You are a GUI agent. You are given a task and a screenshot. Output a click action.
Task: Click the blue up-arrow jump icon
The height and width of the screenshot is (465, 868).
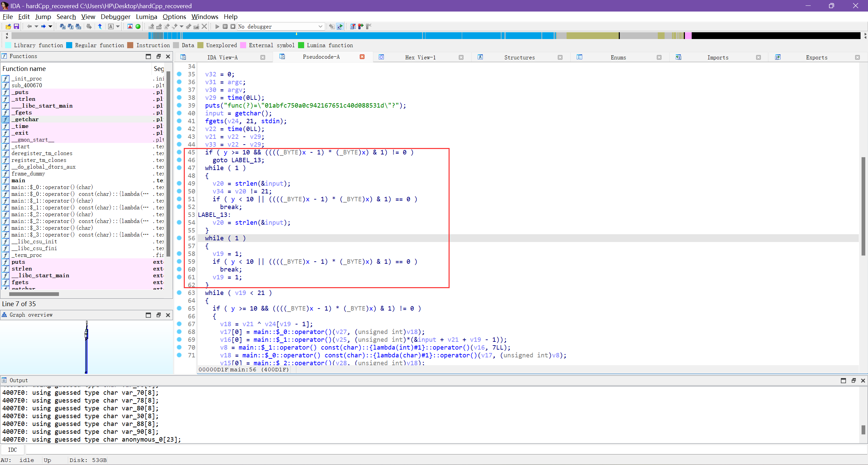click(x=100, y=26)
